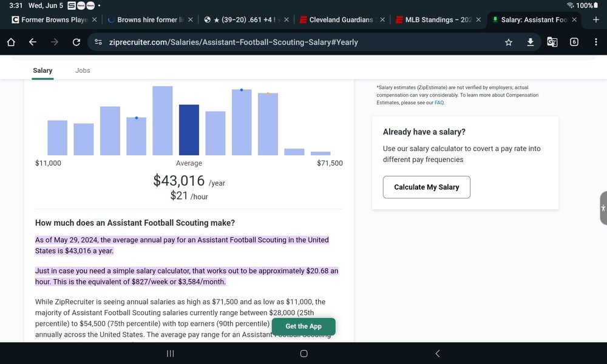This screenshot has width=607, height=364.
Task: Check the clock in the status bar
Action: (x=16, y=5)
